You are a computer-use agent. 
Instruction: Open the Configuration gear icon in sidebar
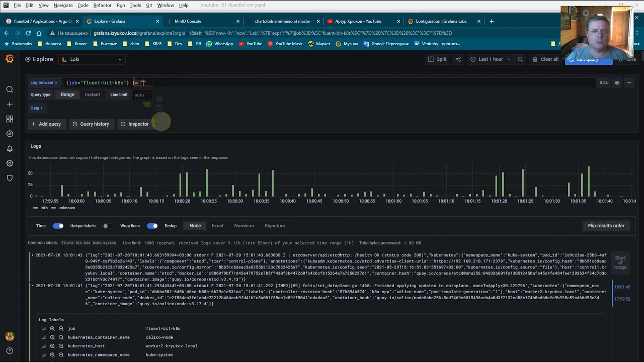coord(10,163)
